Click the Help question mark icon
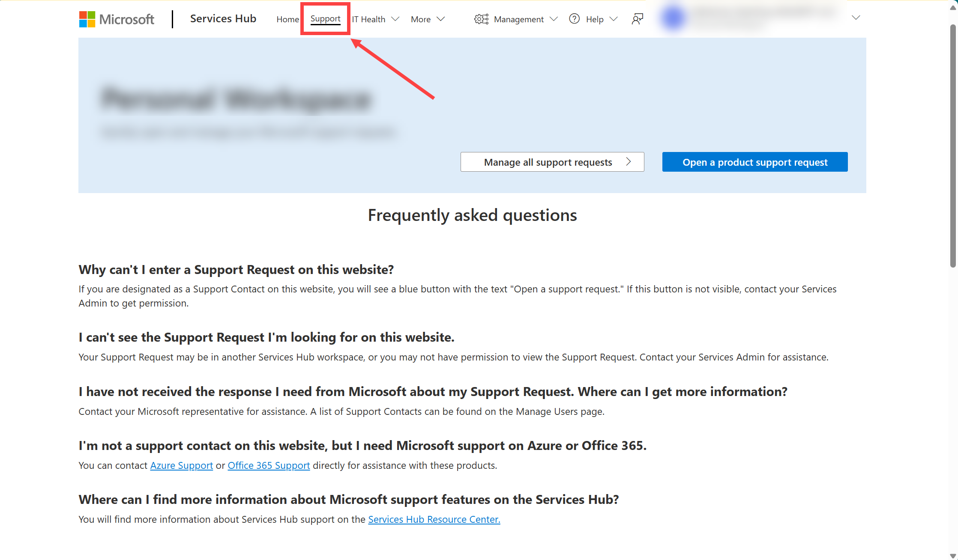The height and width of the screenshot is (560, 958). [x=572, y=19]
